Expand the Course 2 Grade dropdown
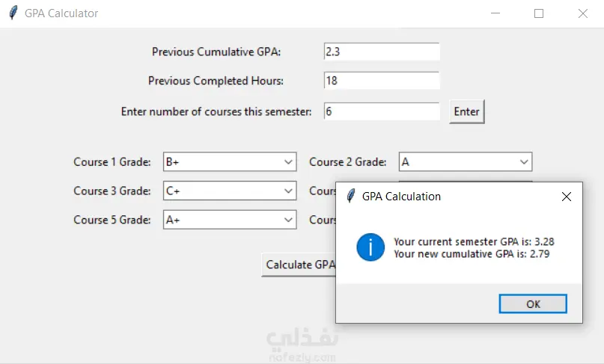The width and height of the screenshot is (604, 364). click(524, 161)
